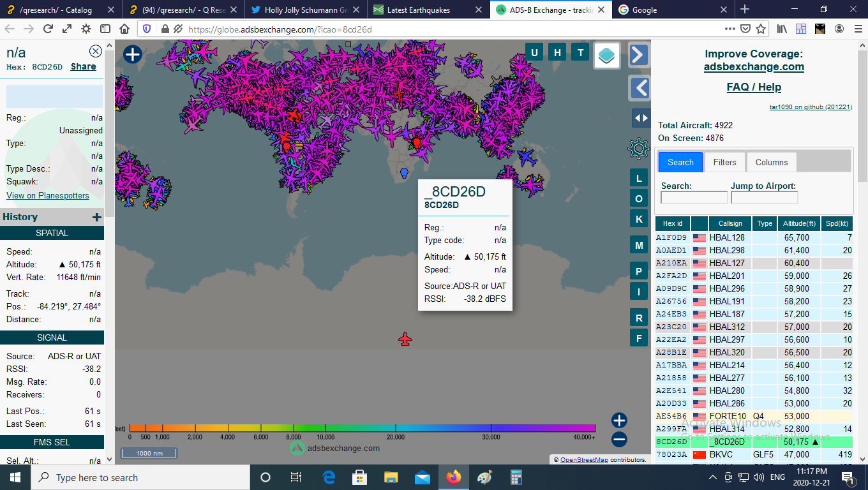Click the altitude color legend bar
This screenshot has height=490, width=868.
(362, 428)
